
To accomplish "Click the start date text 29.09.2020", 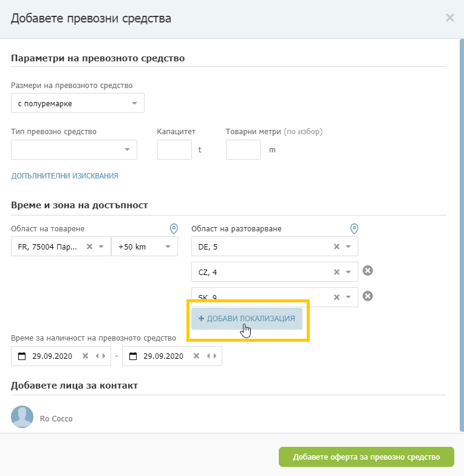I will click(x=52, y=356).
